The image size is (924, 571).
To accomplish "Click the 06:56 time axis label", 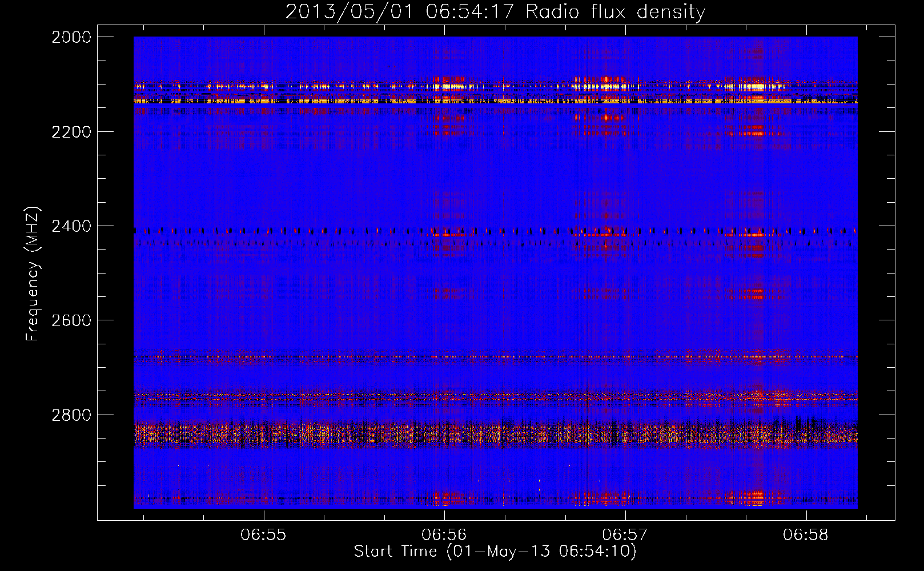I will point(444,534).
